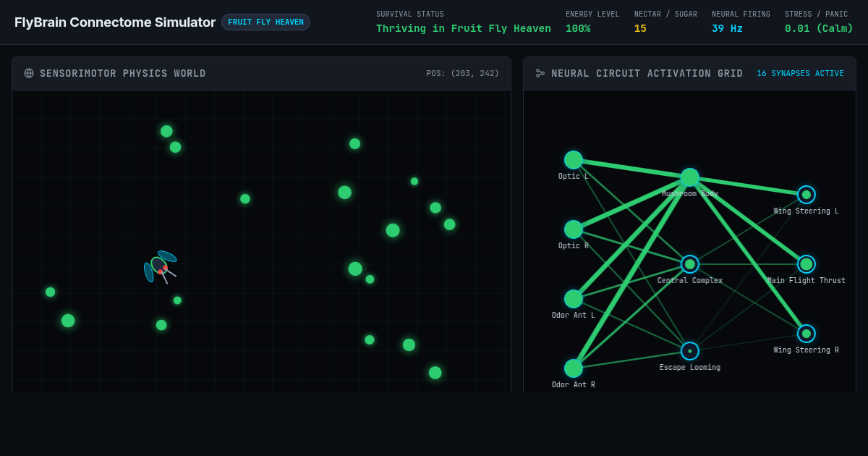Click the Nectar / Sugar value 15

pos(640,29)
